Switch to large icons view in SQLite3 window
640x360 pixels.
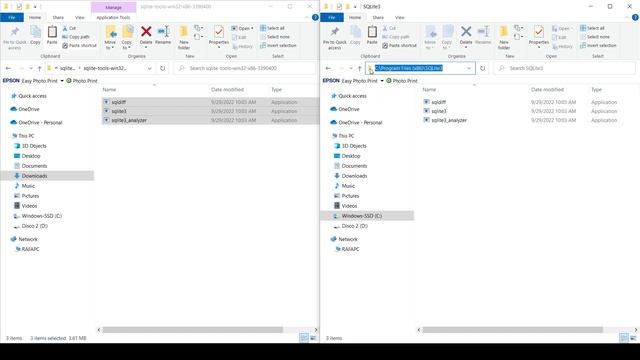633,338
